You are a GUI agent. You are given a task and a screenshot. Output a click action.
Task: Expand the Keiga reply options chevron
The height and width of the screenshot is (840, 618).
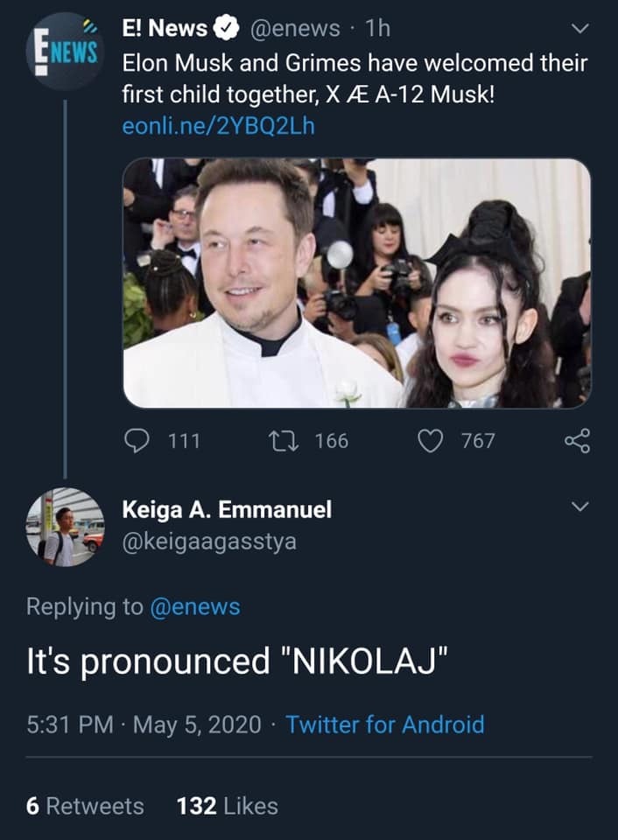[579, 507]
